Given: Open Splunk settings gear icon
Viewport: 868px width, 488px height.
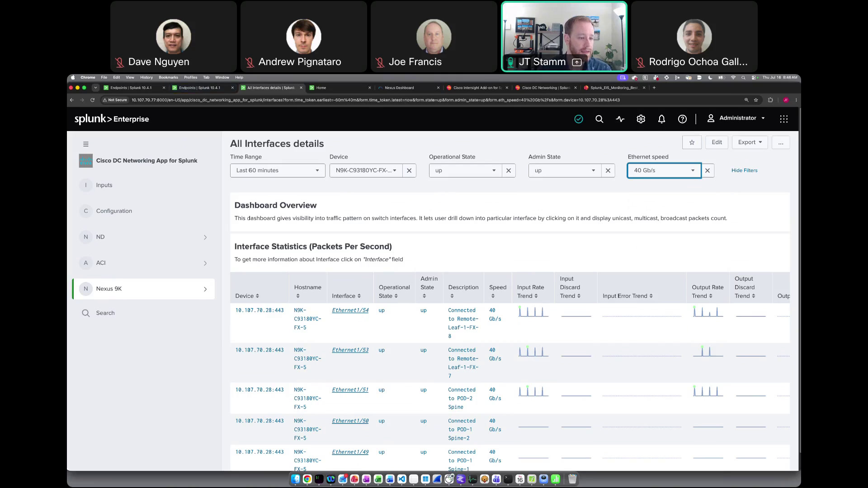Looking at the screenshot, I should coord(641,119).
